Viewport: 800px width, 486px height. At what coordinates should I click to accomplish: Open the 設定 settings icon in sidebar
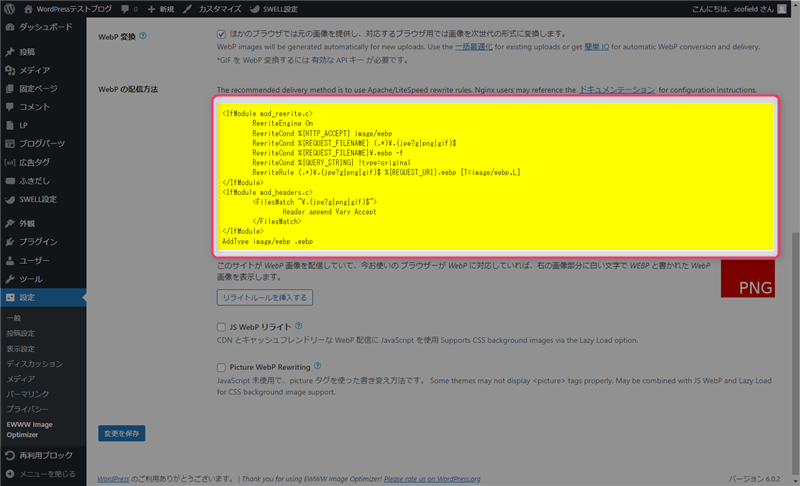coord(10,297)
